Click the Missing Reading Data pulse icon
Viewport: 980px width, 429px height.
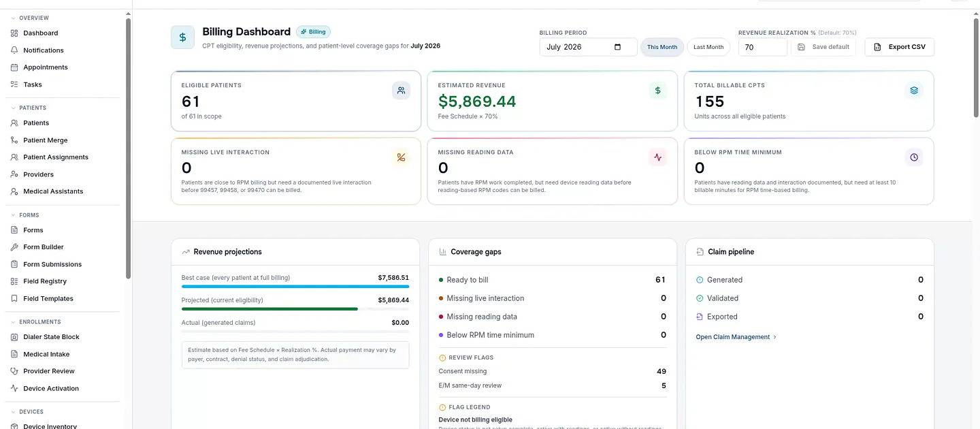(657, 157)
